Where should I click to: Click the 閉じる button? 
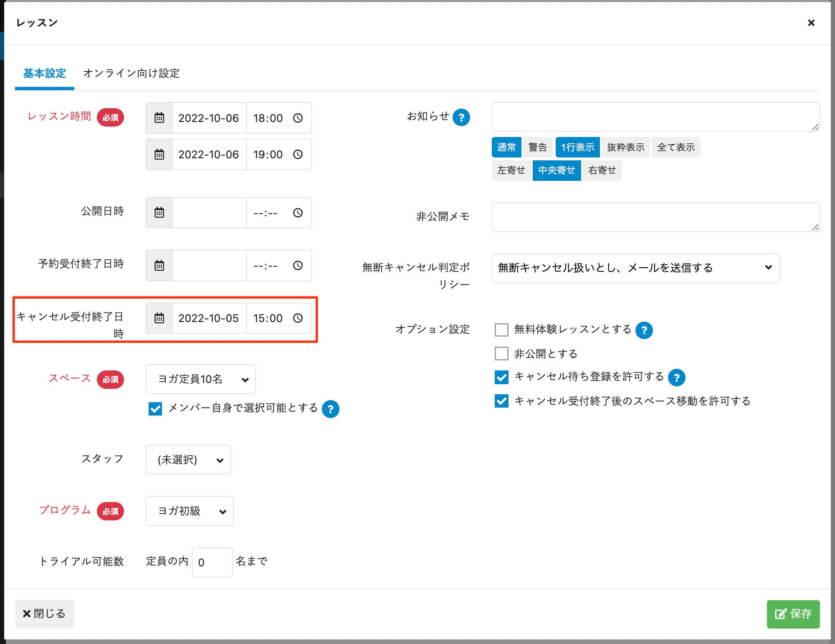[44, 614]
